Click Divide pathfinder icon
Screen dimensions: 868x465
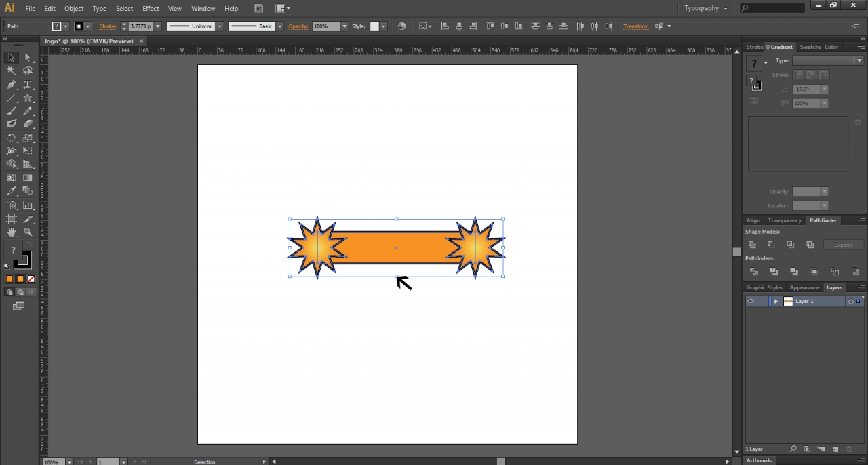click(754, 271)
